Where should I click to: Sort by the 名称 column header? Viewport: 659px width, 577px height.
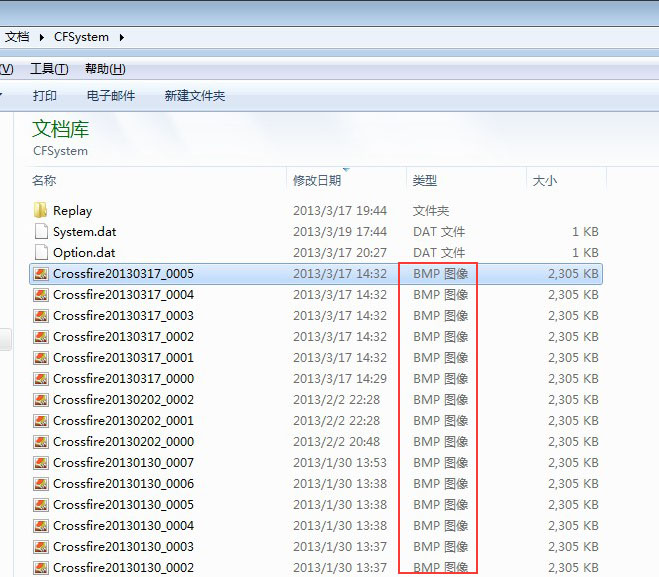click(x=44, y=180)
